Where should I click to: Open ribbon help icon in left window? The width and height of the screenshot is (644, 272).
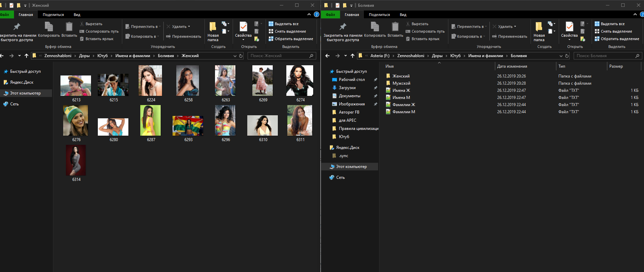click(x=317, y=14)
